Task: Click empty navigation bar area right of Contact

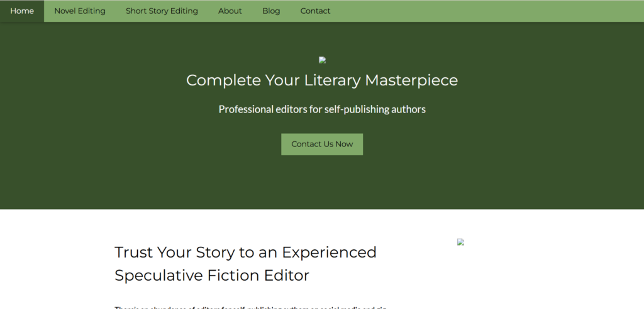Action: click(x=491, y=11)
